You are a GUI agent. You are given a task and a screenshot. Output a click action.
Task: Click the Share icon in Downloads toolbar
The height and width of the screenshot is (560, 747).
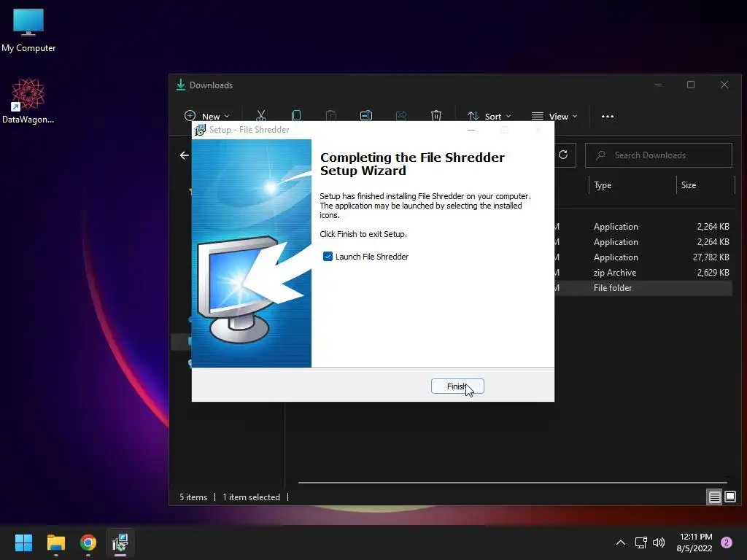point(401,116)
